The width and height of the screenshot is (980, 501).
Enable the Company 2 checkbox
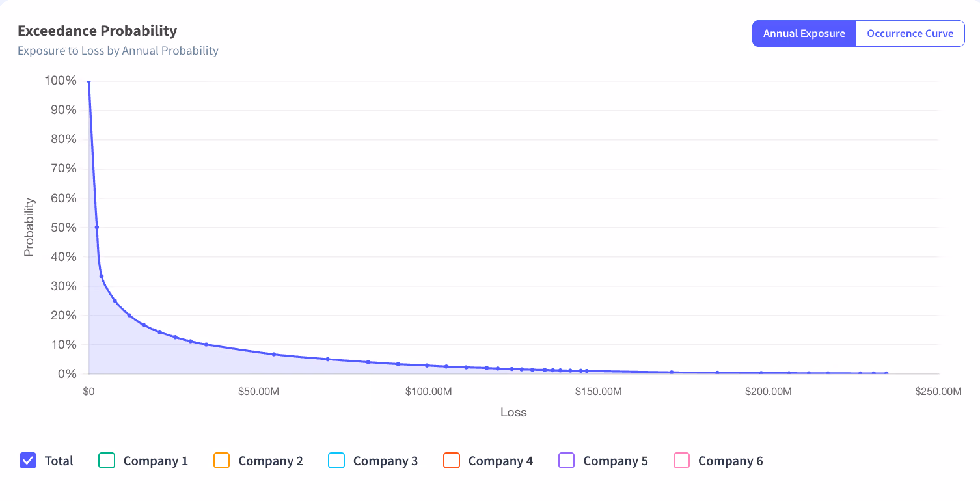click(221, 461)
